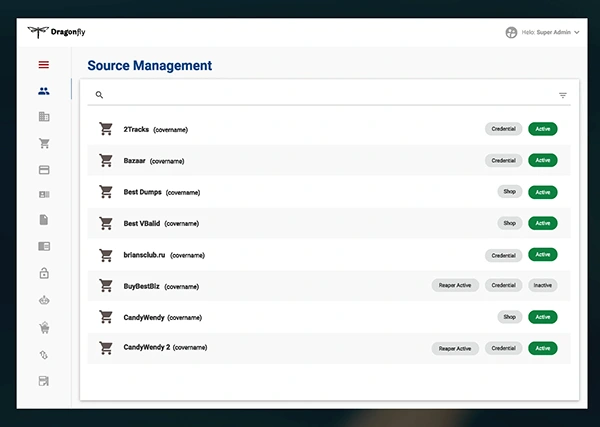The image size is (600, 427).
Task: Open the lock sidebar icon
Action: [x=44, y=273]
